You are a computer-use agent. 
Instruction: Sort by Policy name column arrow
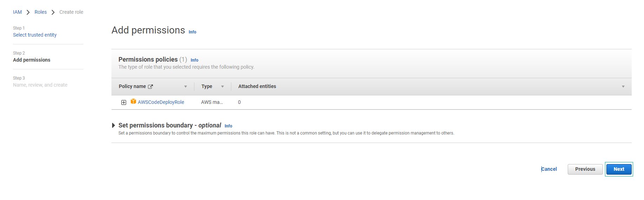(186, 87)
